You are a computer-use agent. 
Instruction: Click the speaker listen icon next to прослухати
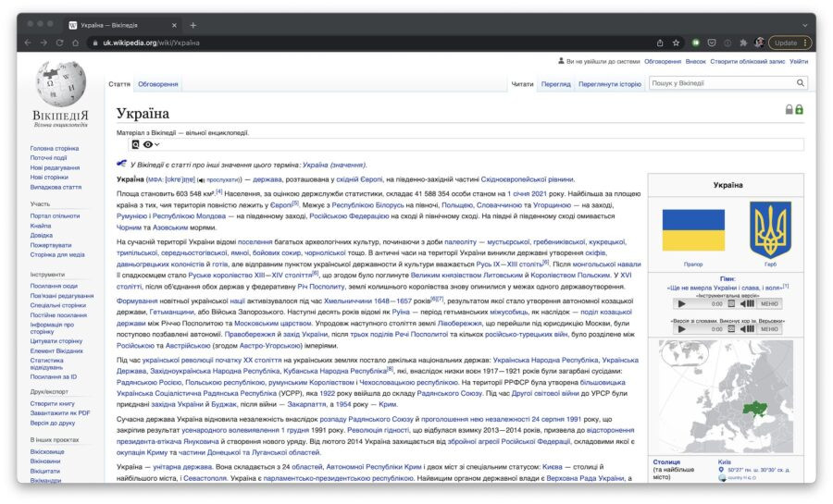[x=201, y=180]
